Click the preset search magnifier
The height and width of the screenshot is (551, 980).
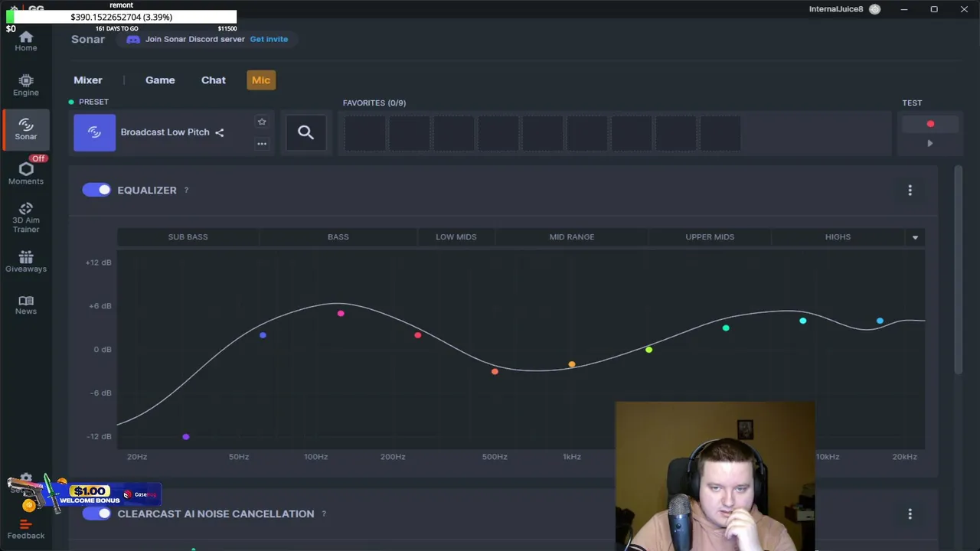pyautogui.click(x=305, y=133)
